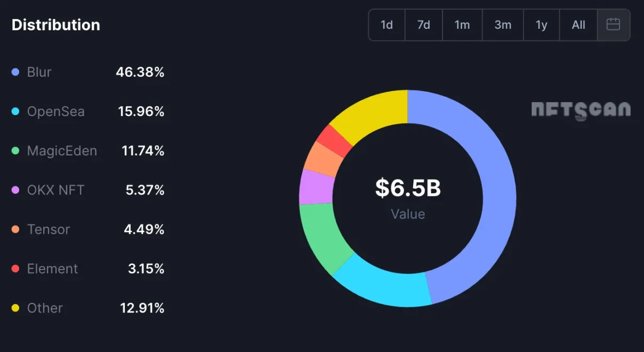Toggle the MagicEden legend entry
The image size is (644, 352).
click(62, 151)
